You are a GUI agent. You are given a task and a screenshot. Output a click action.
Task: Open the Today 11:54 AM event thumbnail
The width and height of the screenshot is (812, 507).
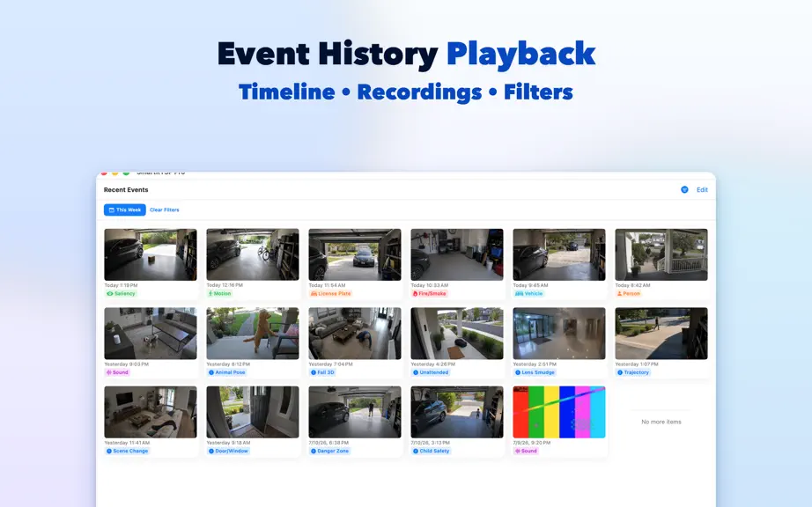point(355,254)
